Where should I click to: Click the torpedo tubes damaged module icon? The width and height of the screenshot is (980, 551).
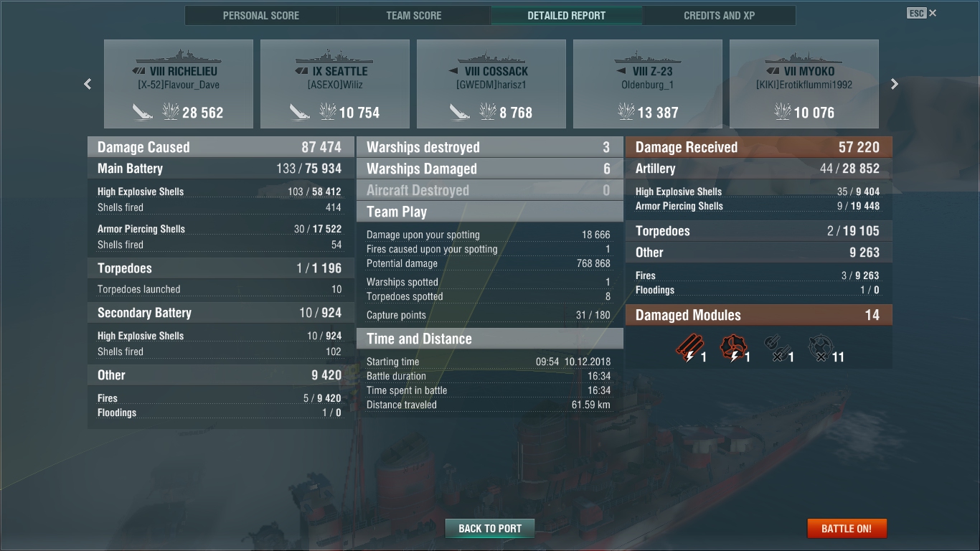pyautogui.click(x=689, y=349)
